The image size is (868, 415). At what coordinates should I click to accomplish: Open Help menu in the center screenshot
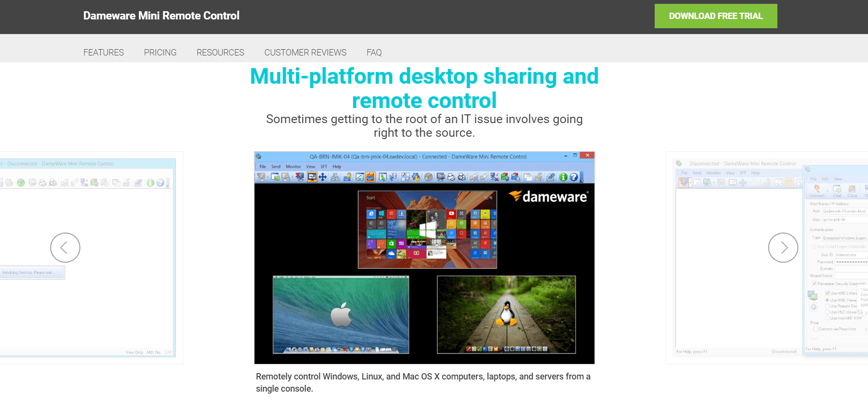[337, 166]
